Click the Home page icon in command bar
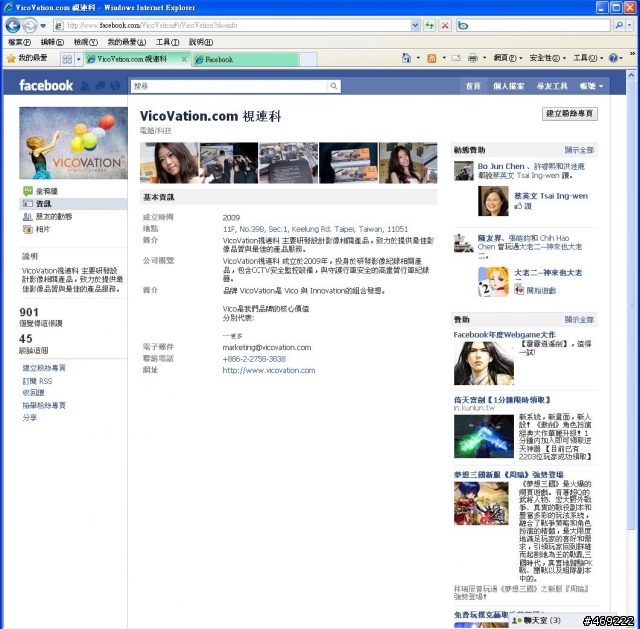 pos(406,58)
